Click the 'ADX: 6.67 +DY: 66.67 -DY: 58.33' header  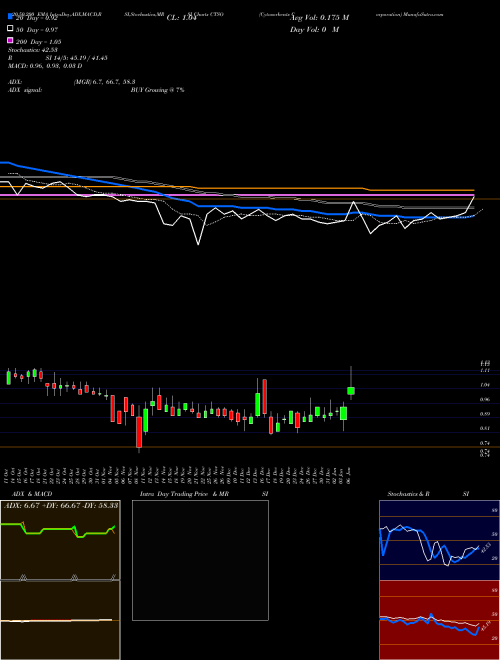61,505
